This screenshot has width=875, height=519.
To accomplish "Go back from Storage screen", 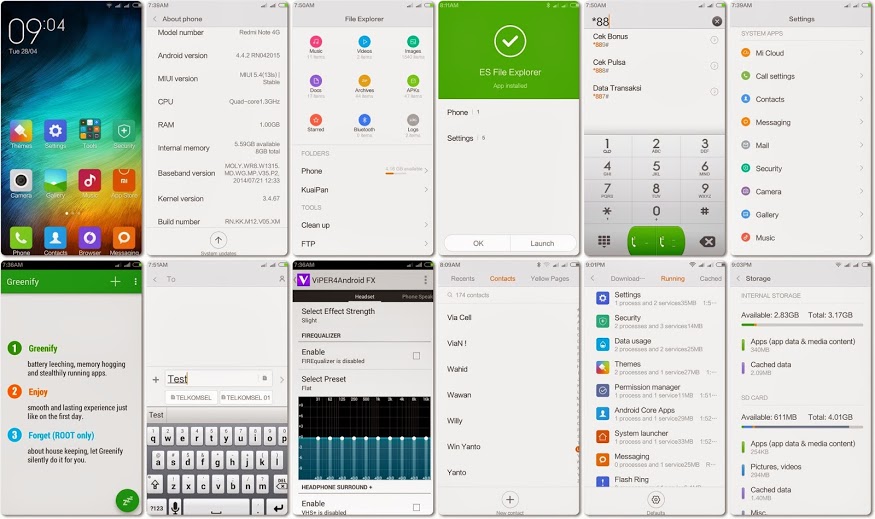I will [x=738, y=278].
